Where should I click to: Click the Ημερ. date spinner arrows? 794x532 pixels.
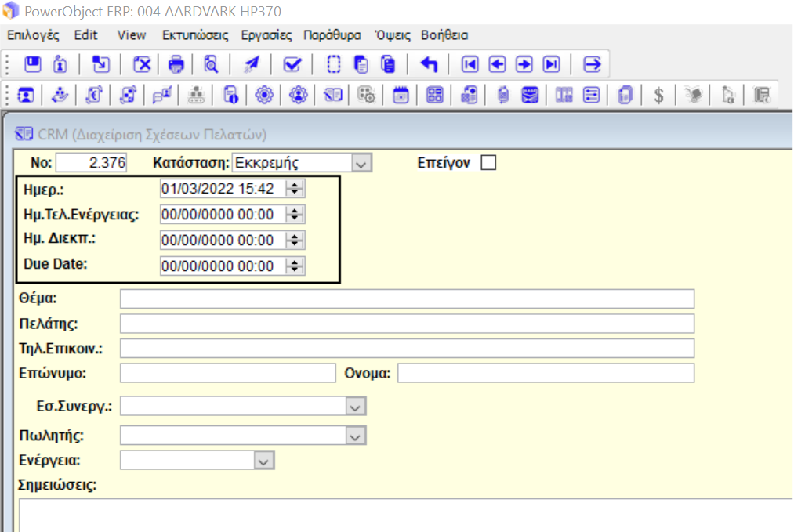(x=295, y=189)
